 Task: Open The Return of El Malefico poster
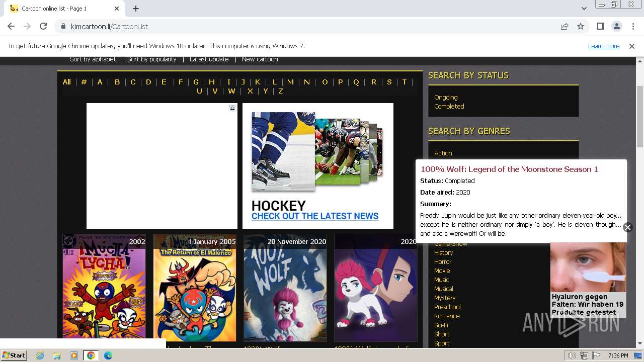coord(195,288)
